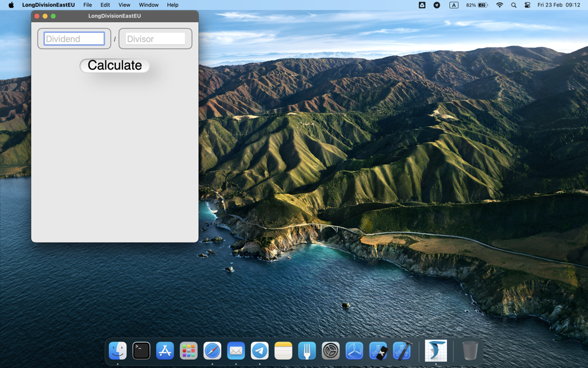Open Control Center in menu bar
The width and height of the screenshot is (588, 368).
click(x=527, y=5)
